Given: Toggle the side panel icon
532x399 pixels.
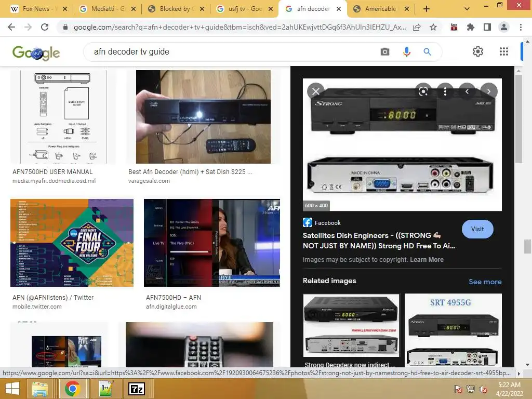Looking at the screenshot, I should pyautogui.click(x=487, y=27).
